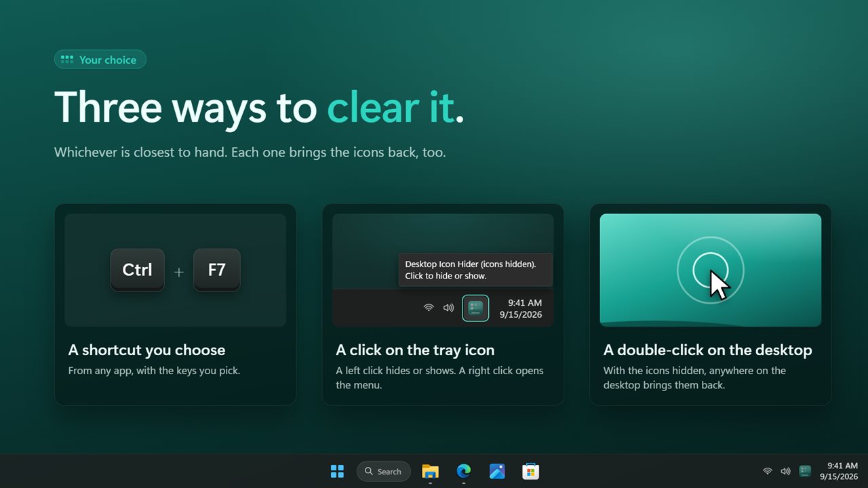Click the speaker icon inside the middle card illustration
This screenshot has height=488, width=868.
click(x=448, y=308)
